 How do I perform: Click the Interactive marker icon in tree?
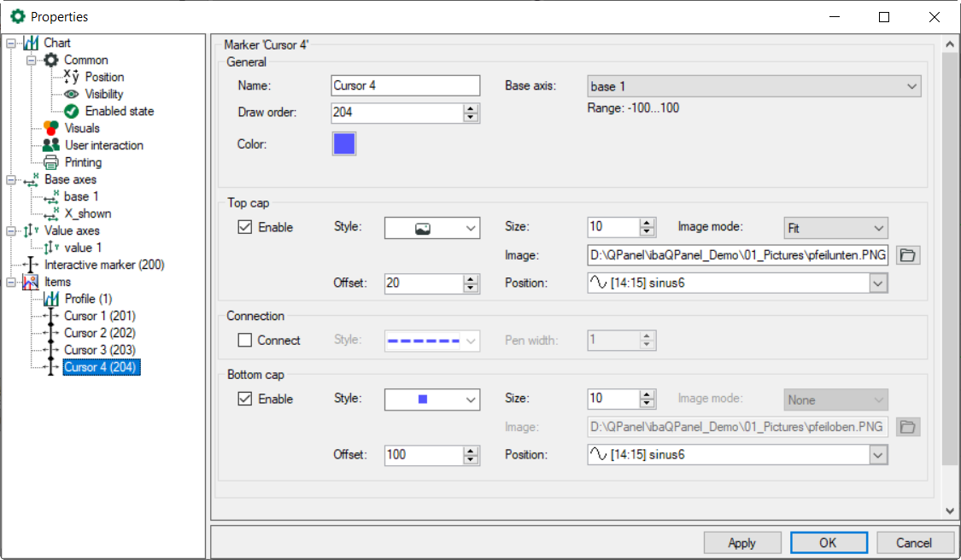coord(32,265)
